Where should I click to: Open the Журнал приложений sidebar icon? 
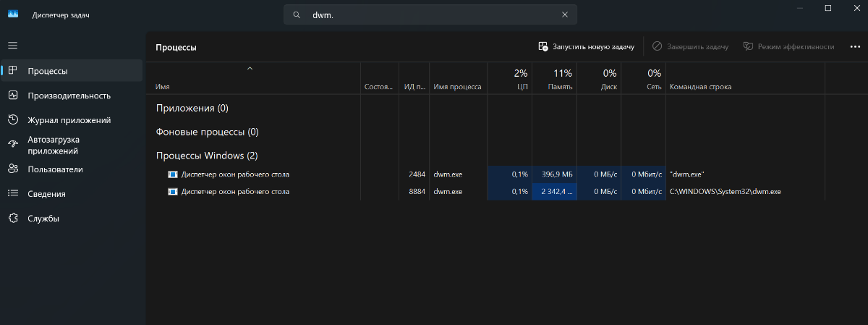(12, 119)
